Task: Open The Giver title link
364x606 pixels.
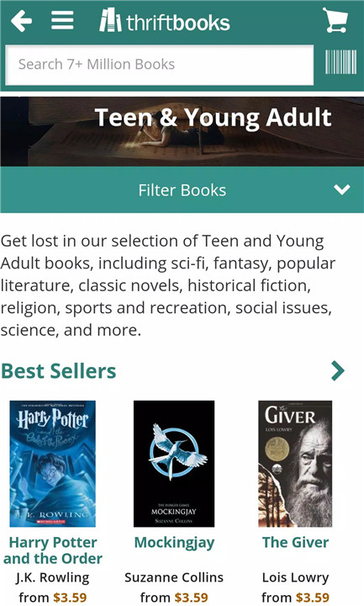Action: pos(296,542)
